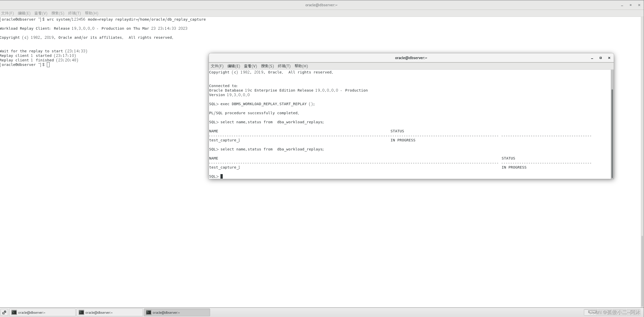Maximize the front SQL terminal window

601,58
